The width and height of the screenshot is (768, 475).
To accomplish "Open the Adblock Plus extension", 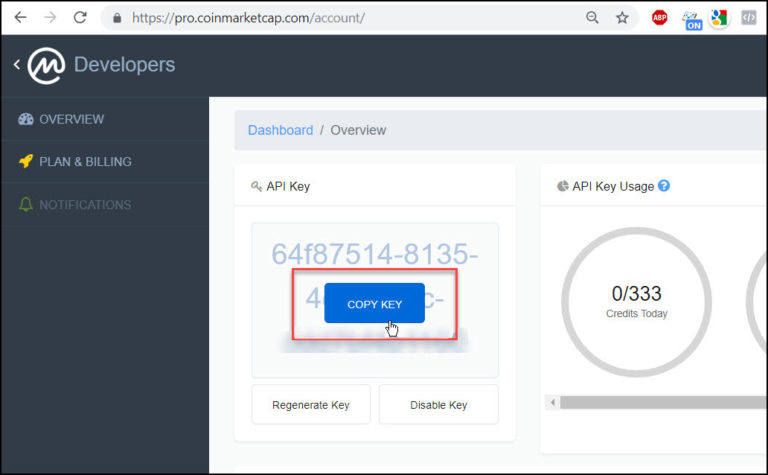I will coord(659,18).
